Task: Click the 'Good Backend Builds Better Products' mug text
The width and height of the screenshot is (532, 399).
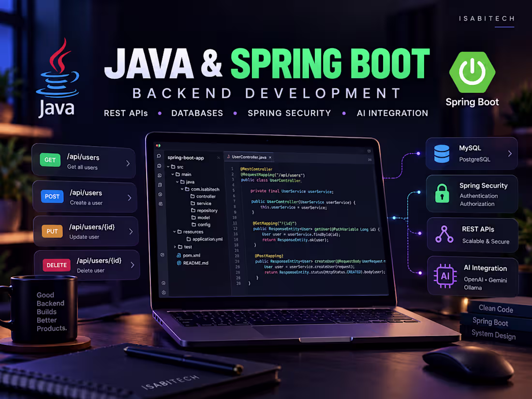Action: click(51, 311)
